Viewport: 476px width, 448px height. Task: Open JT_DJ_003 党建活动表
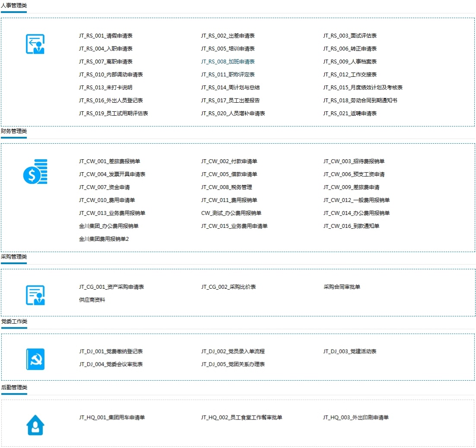(x=349, y=351)
